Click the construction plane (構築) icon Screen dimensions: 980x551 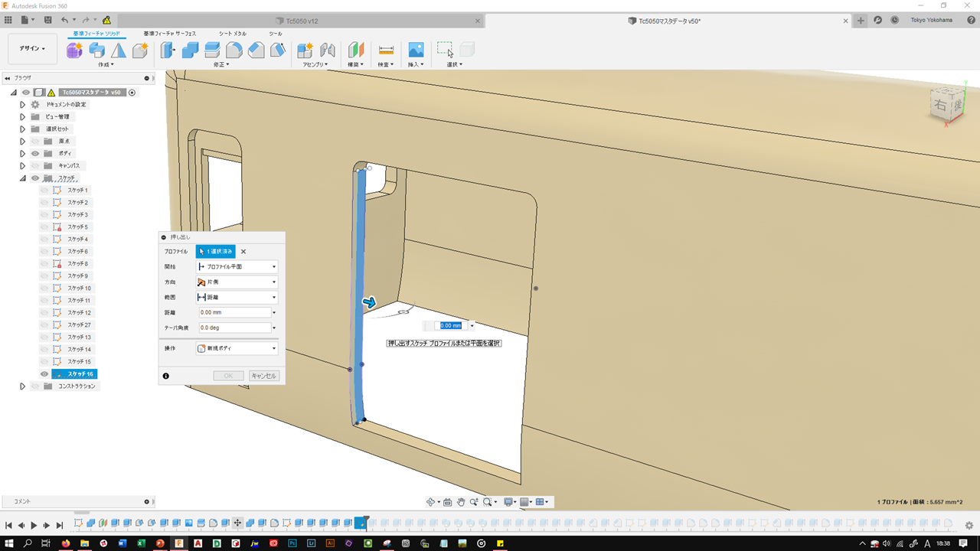(356, 51)
